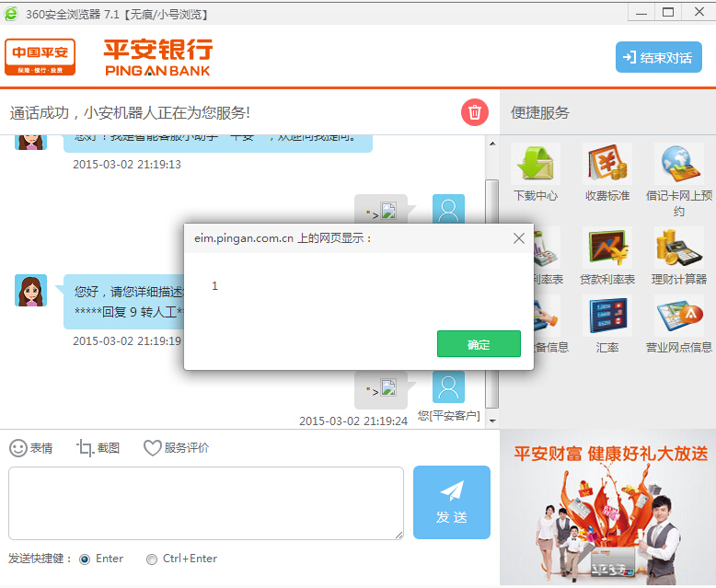Open the 理财计算器 calculator icon
716x588 pixels.
pyautogui.click(x=679, y=248)
